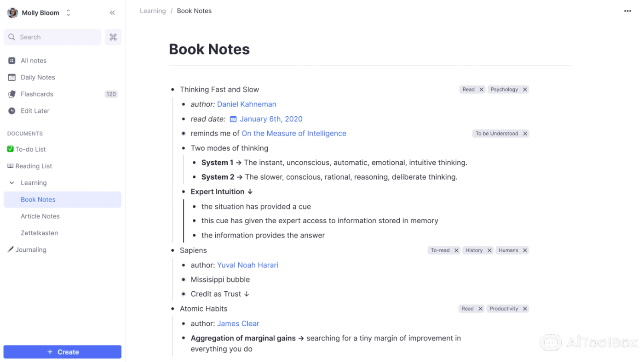644x362 pixels.
Task: Open the three-dot page options menu
Action: pos(627,11)
